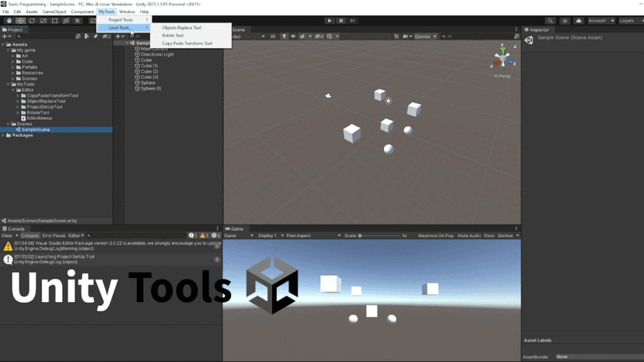Click the Gizmos button in Scene view
This screenshot has height=362, width=644.
click(422, 36)
